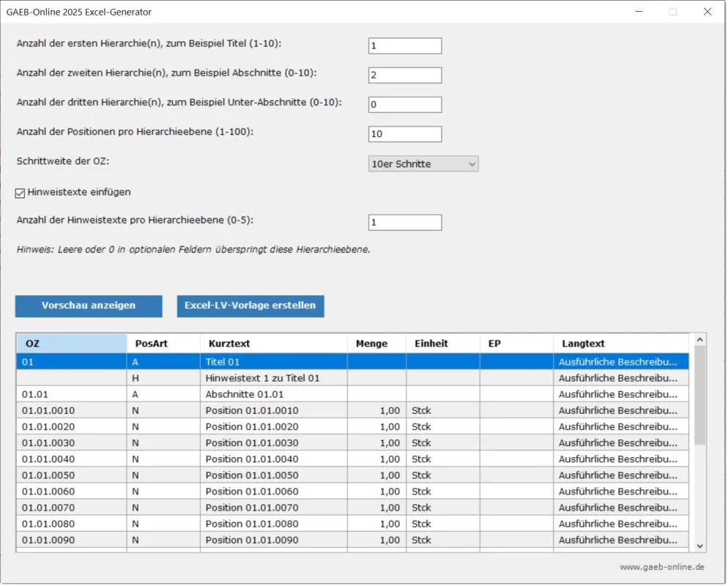Focus the Hinweistexte count input field
728x586 pixels.
click(x=405, y=223)
